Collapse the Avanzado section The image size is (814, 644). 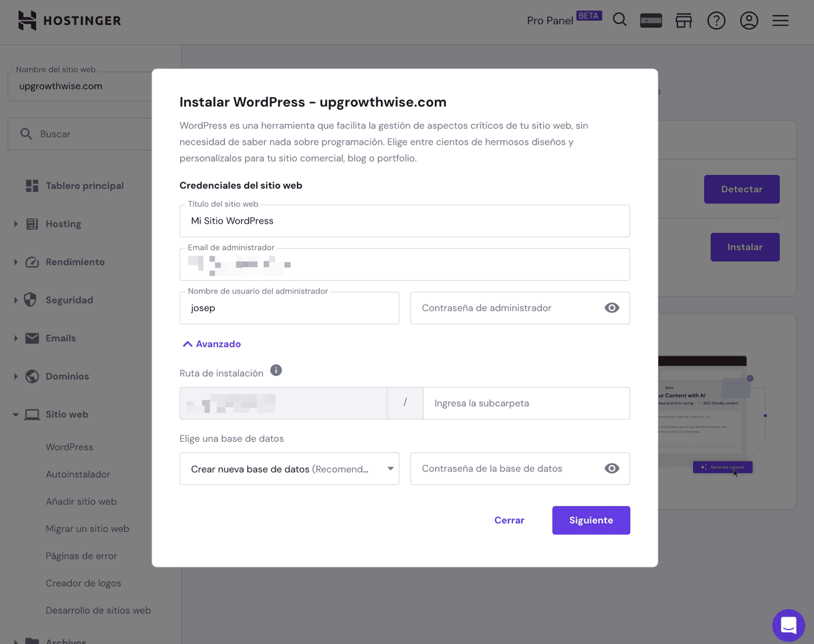click(212, 344)
